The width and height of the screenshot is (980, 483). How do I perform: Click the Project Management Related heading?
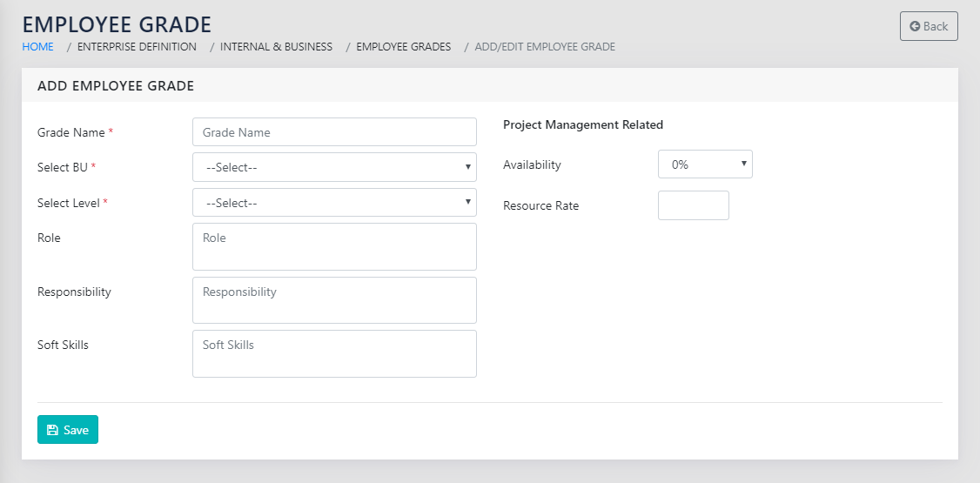(583, 125)
